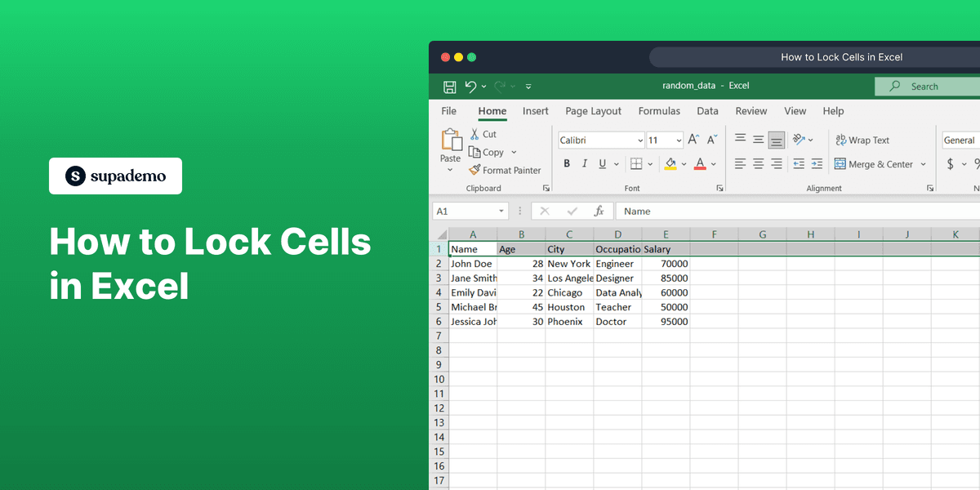Select cell A1 containing Name
This screenshot has width=980, height=490.
pos(472,249)
